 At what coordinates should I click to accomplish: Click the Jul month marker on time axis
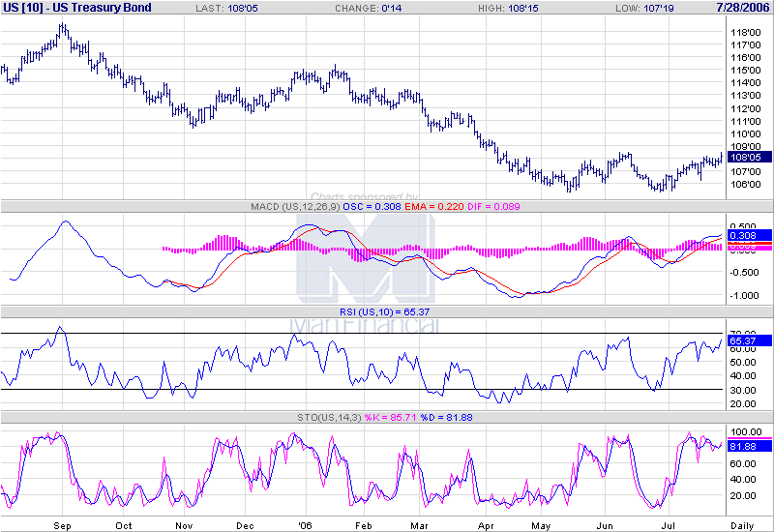(x=667, y=524)
